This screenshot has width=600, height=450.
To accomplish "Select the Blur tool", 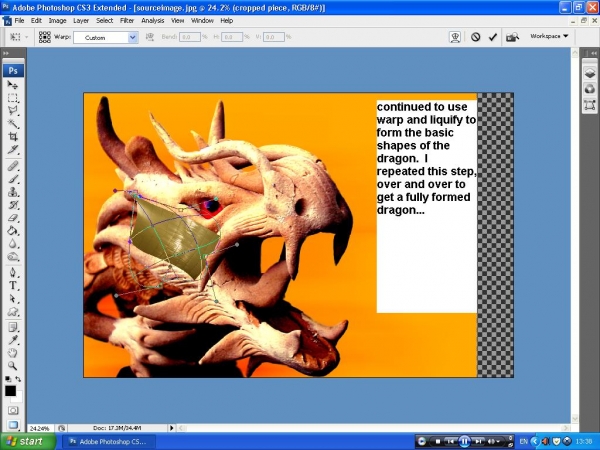I will point(13,244).
